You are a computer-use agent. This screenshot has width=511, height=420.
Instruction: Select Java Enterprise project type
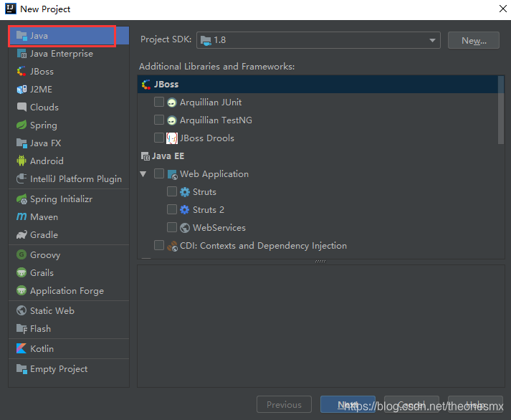click(x=69, y=54)
